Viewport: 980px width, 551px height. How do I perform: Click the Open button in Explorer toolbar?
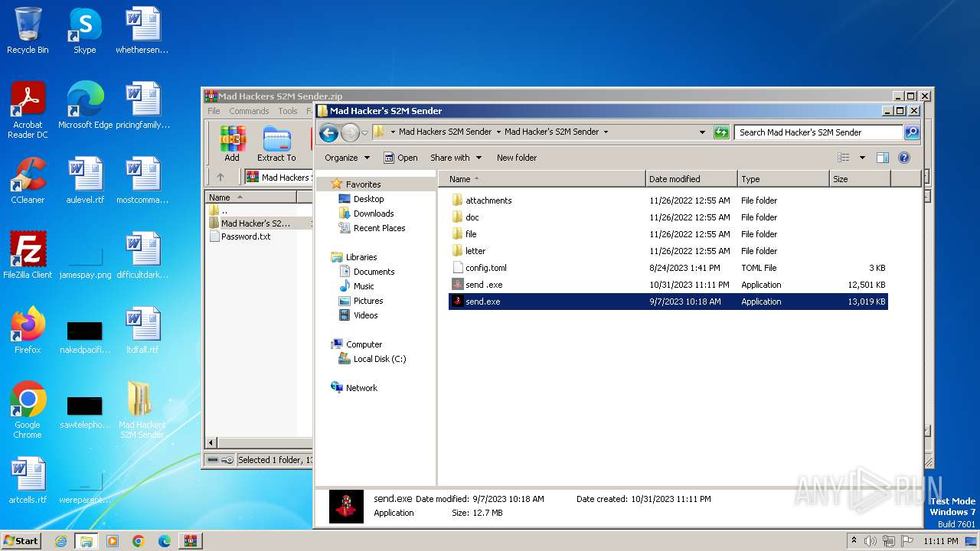coord(400,158)
